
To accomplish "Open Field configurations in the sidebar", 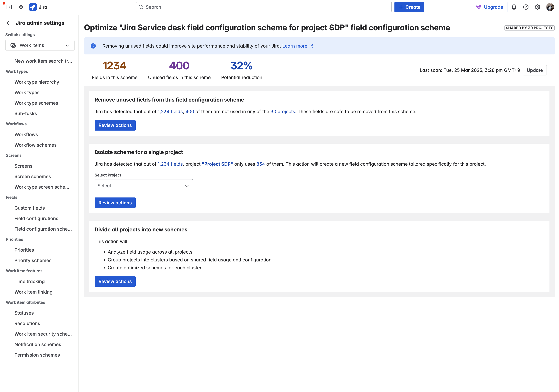I will tap(36, 218).
